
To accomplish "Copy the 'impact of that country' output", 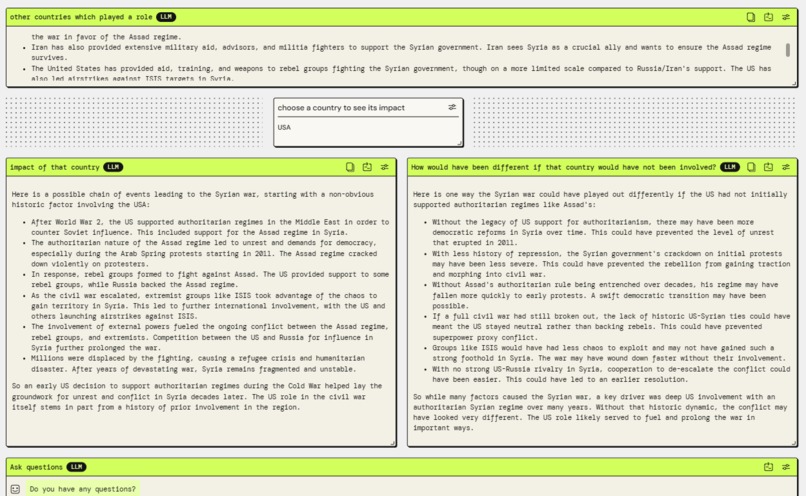I will click(x=350, y=167).
